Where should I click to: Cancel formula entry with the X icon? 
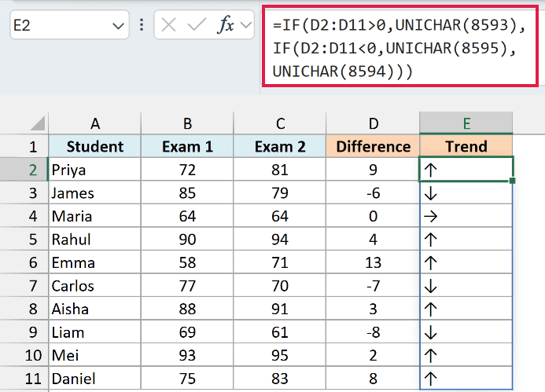click(168, 25)
